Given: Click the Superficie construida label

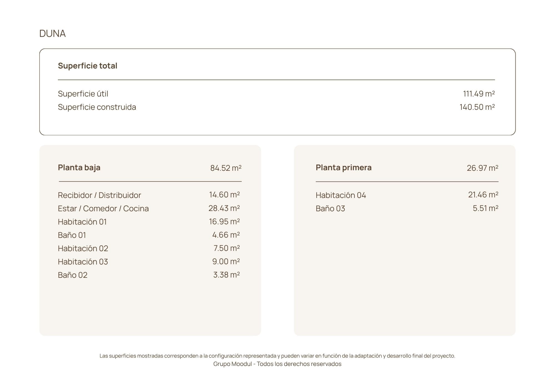Looking at the screenshot, I should 97,107.
